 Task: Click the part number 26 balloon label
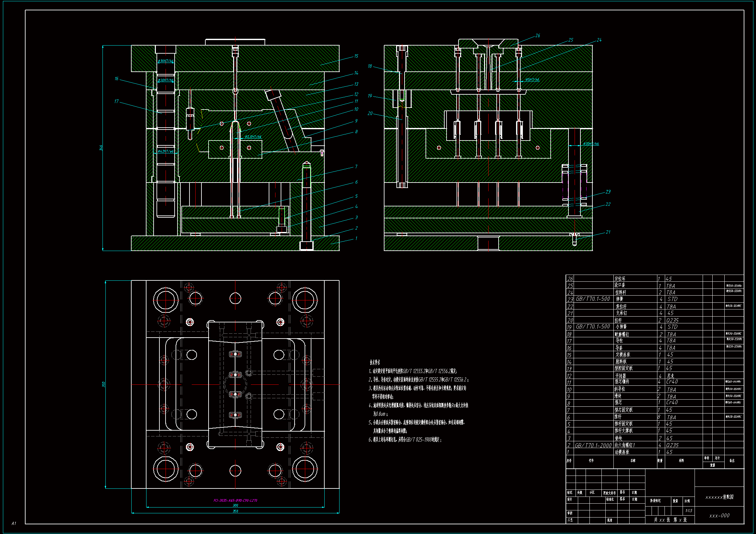[537, 36]
